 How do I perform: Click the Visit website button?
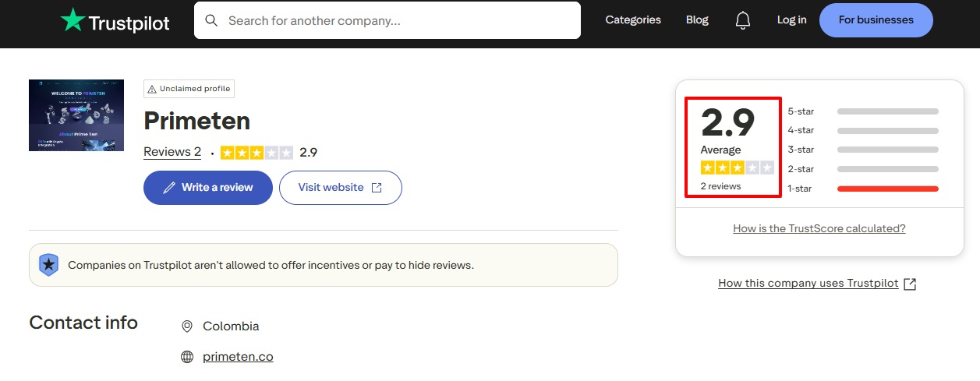point(340,188)
